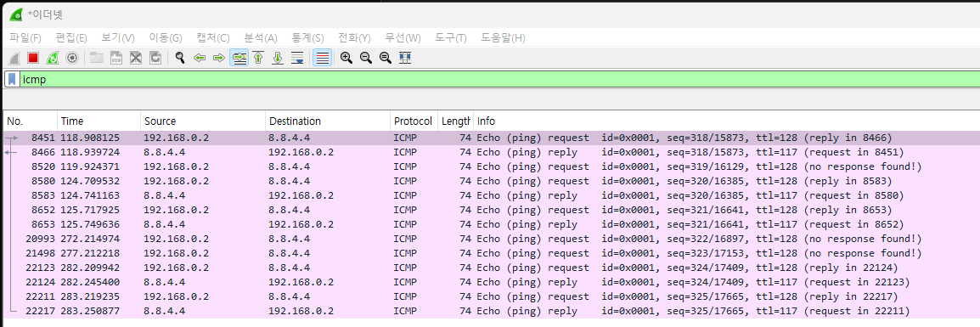This screenshot has height=327, width=980.
Task: Sort by the Info column header
Action: [x=726, y=121]
